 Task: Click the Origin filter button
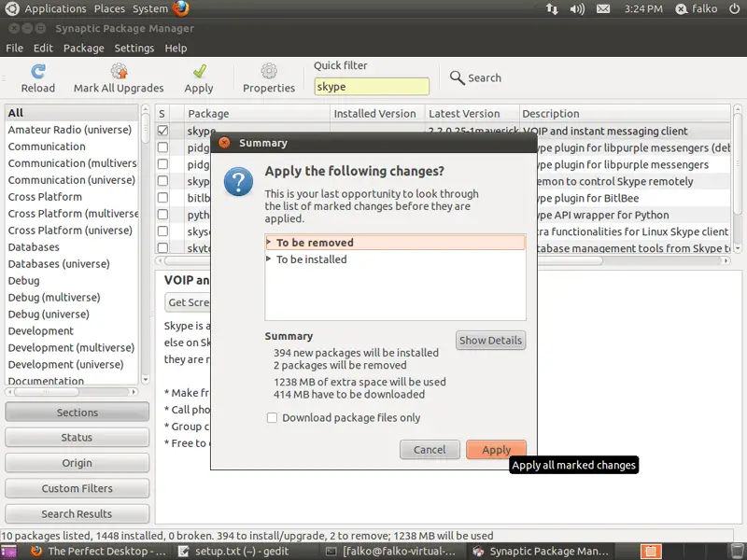tap(78, 463)
